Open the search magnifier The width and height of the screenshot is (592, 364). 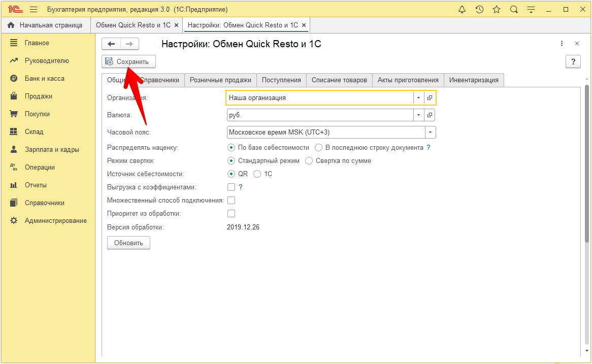tap(514, 10)
